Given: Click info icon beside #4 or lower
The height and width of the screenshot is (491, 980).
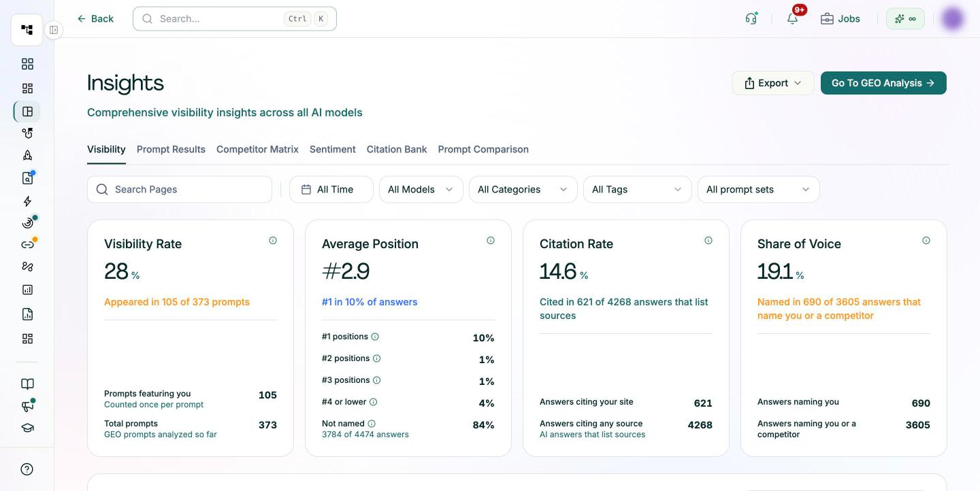Looking at the screenshot, I should click(x=373, y=402).
